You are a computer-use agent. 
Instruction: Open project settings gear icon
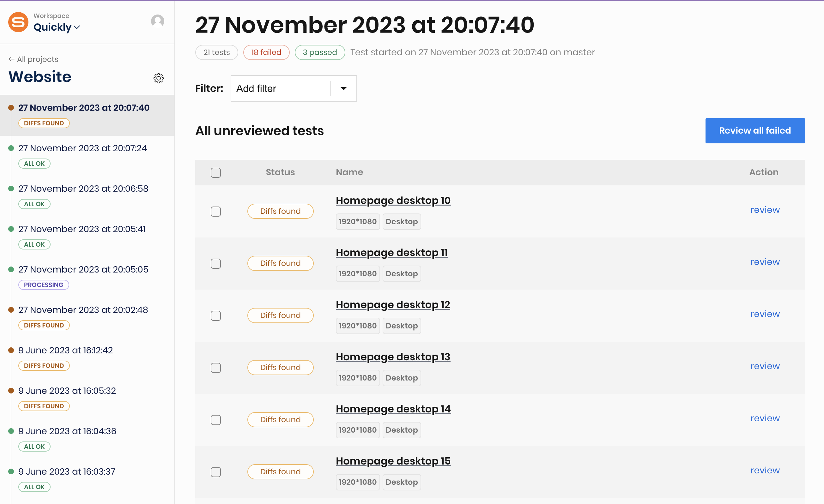(159, 78)
